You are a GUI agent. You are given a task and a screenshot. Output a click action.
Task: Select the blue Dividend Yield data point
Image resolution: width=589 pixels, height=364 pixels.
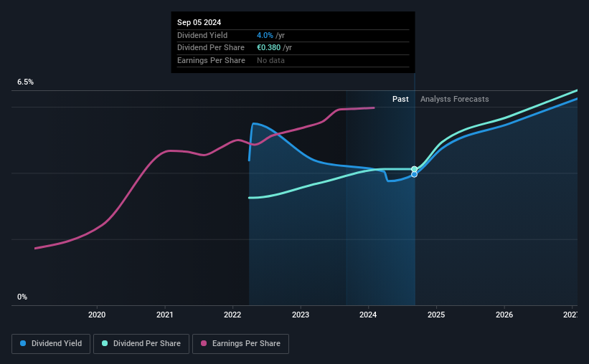point(415,175)
